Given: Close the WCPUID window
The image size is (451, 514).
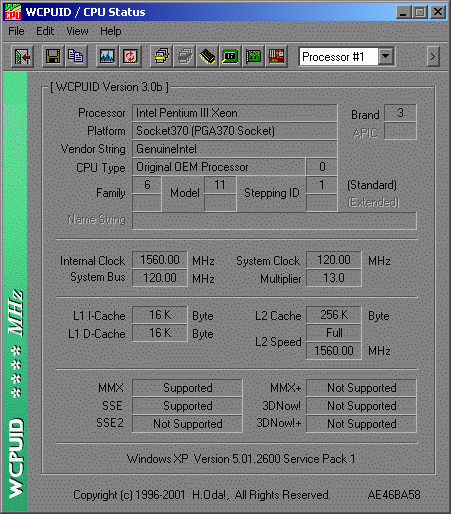Looking at the screenshot, I should [438, 12].
